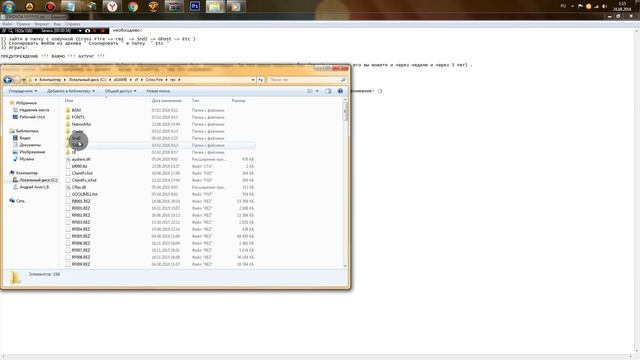Click the red record icon in taskbar
The width and height of the screenshot is (640, 360).
click(50, 6)
